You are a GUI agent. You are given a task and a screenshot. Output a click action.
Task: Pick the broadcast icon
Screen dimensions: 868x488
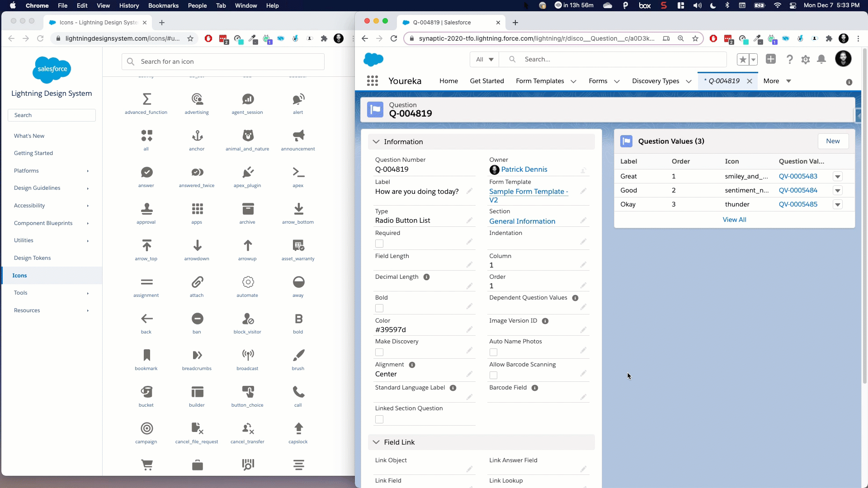pyautogui.click(x=248, y=355)
